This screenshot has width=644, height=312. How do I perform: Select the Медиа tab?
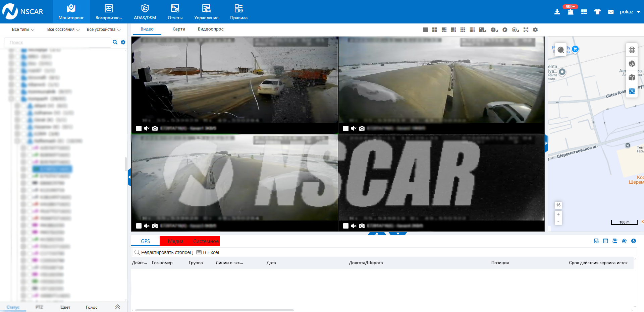click(x=175, y=241)
